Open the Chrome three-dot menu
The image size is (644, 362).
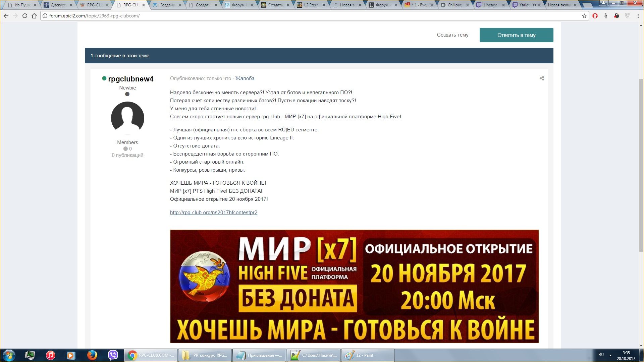[638, 16]
